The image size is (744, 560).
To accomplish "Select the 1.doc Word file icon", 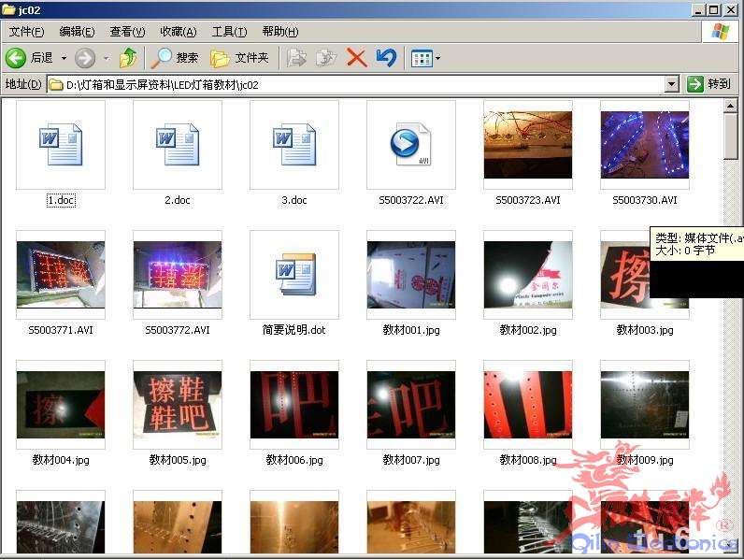I will [x=61, y=144].
